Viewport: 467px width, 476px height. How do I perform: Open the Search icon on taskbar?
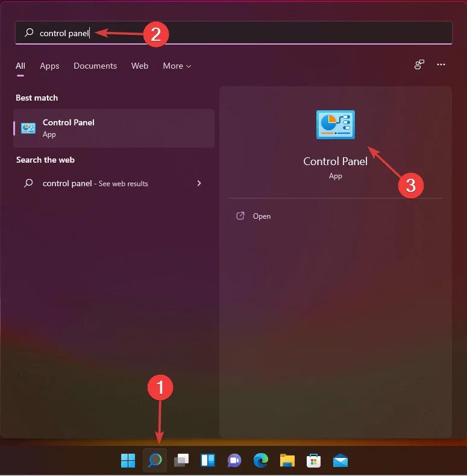point(155,460)
